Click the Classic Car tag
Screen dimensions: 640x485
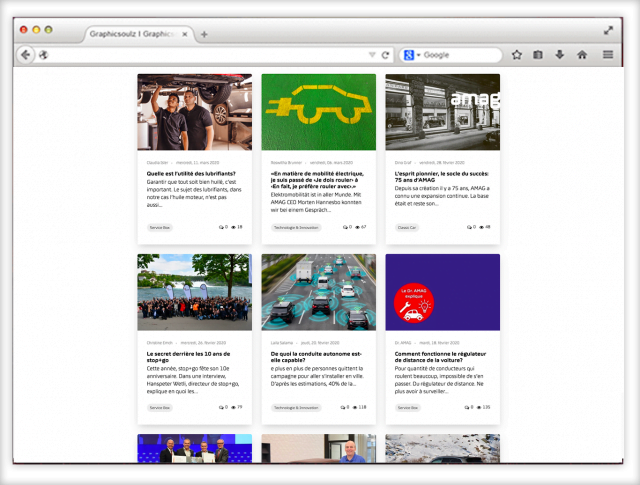407,227
